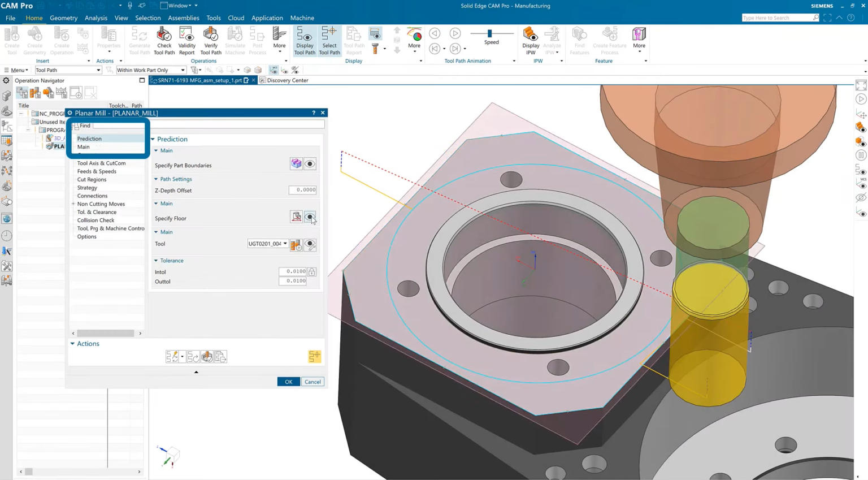This screenshot has width=868, height=480.
Task: Confirm the Planar Mill dialog with OK
Action: click(288, 382)
